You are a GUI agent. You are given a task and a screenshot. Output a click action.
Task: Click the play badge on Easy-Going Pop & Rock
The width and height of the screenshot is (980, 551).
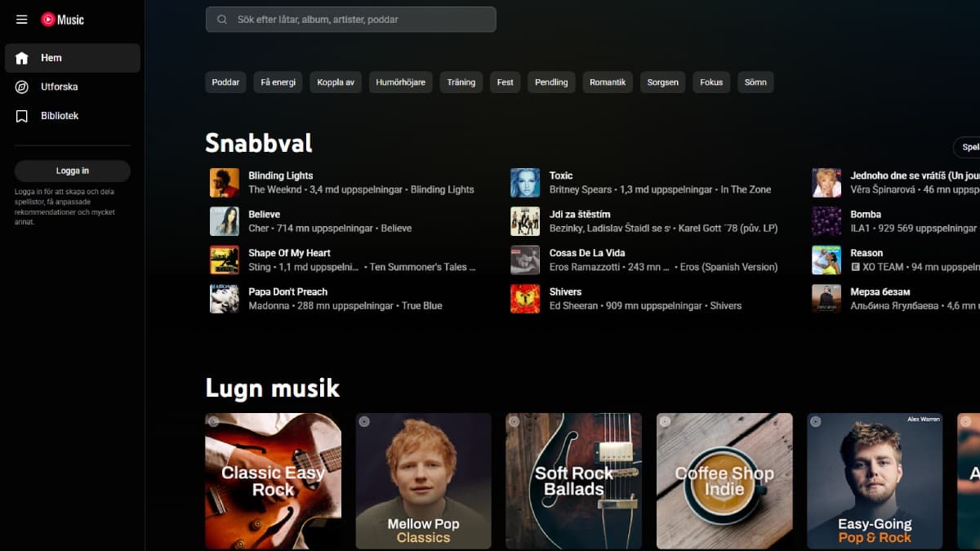pos(815,422)
